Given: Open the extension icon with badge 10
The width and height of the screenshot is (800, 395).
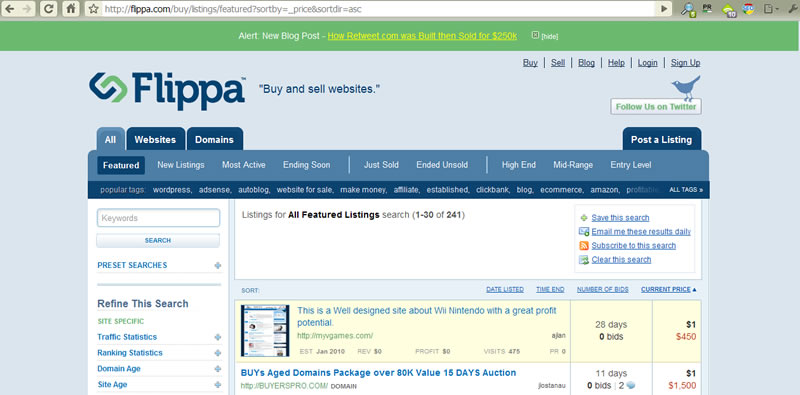Looking at the screenshot, I should tap(730, 10).
